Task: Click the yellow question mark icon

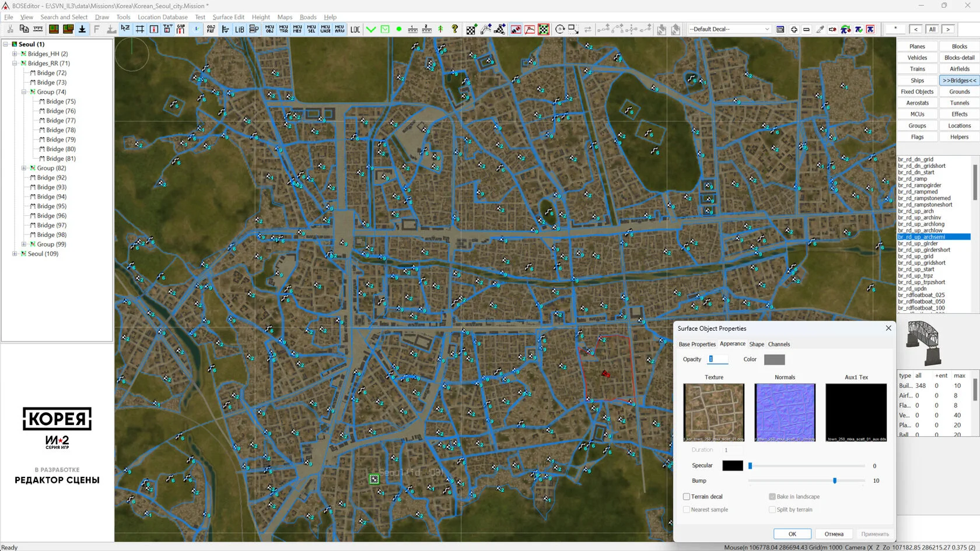Action: point(455,29)
